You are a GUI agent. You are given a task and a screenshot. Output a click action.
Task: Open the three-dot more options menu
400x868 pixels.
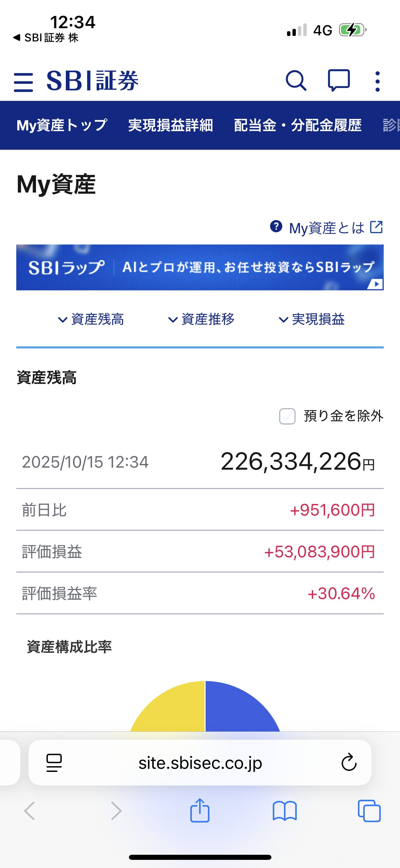[377, 82]
